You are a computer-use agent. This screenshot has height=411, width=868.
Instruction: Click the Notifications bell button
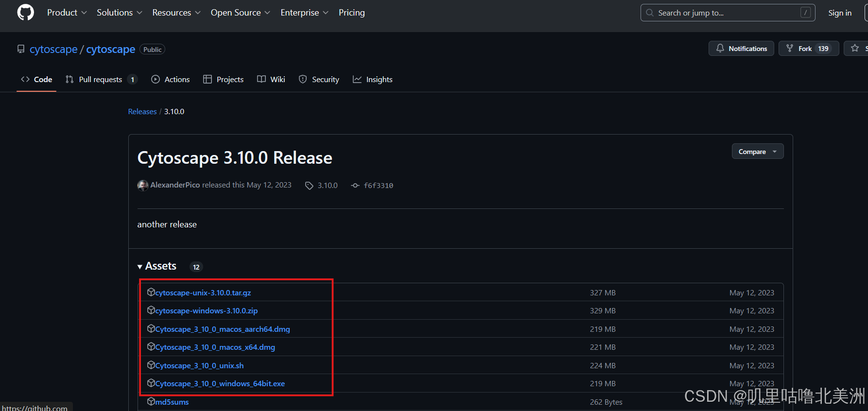point(741,49)
